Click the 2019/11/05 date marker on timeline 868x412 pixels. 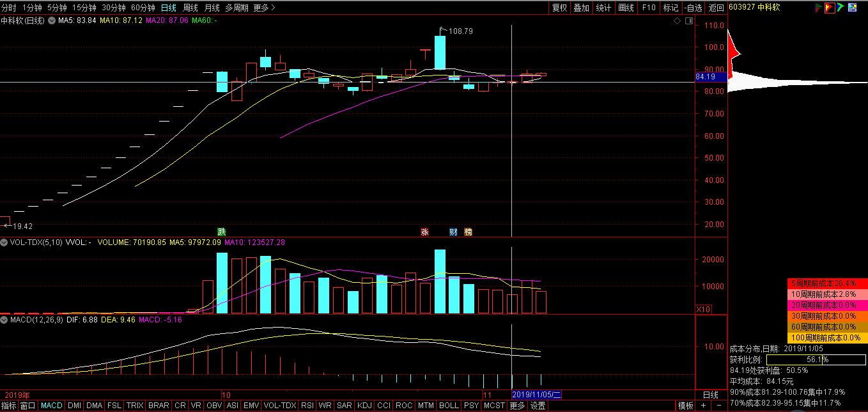pyautogui.click(x=537, y=395)
